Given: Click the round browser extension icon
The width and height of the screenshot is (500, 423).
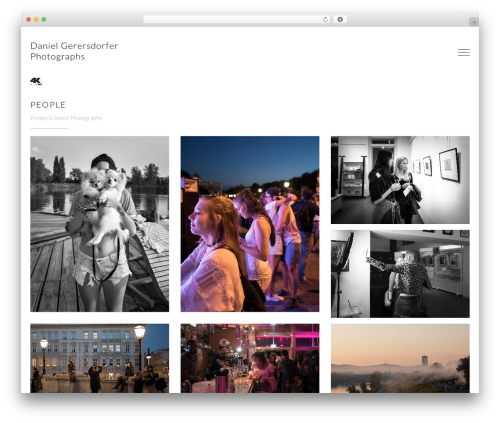Looking at the screenshot, I should (x=340, y=20).
